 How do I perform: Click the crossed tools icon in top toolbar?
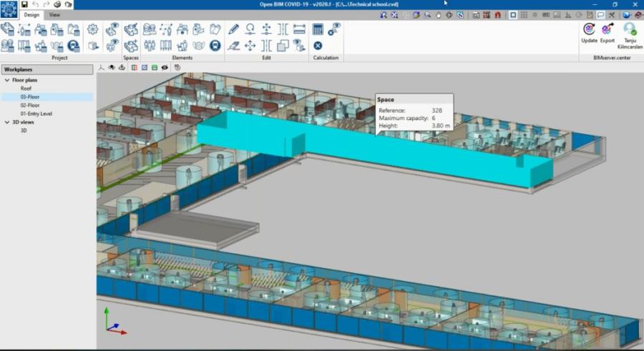[x=612, y=15]
